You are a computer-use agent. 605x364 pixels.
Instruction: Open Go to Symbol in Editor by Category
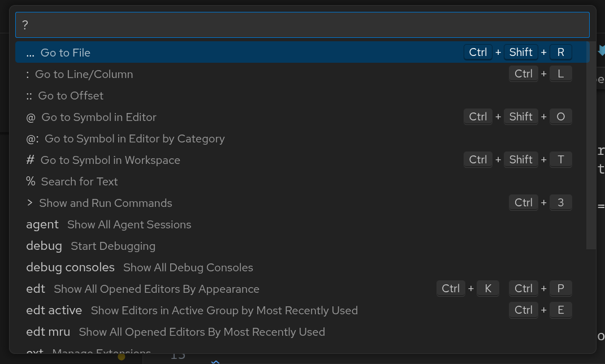pyautogui.click(x=134, y=138)
